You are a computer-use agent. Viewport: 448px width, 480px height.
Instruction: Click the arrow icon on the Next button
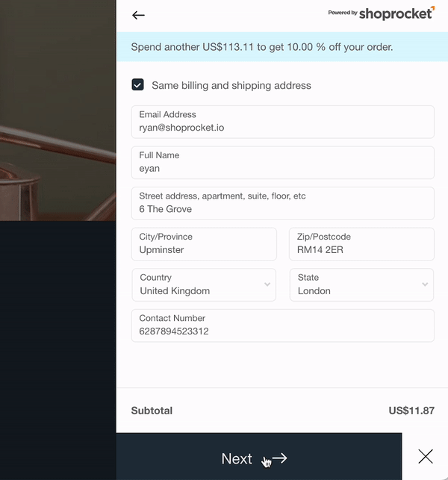279,458
